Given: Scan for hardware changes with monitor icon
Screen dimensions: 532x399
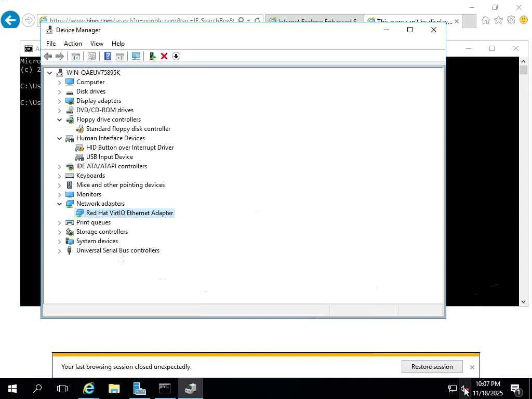Looking at the screenshot, I should (x=136, y=56).
